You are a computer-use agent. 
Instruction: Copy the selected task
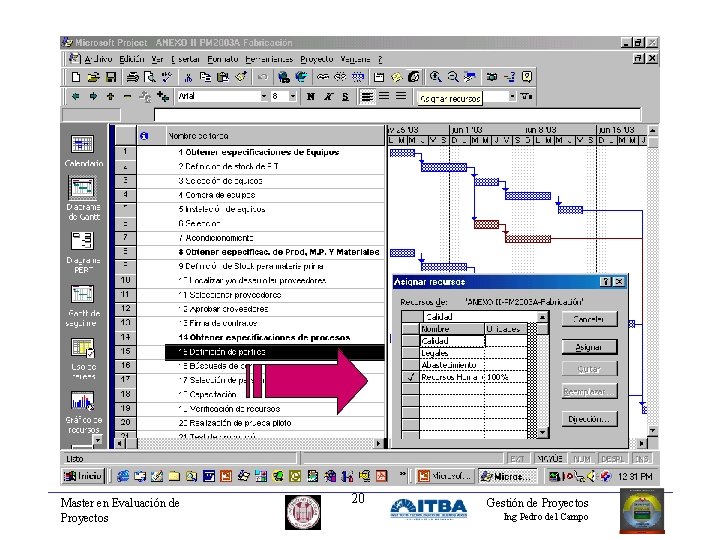[205, 77]
